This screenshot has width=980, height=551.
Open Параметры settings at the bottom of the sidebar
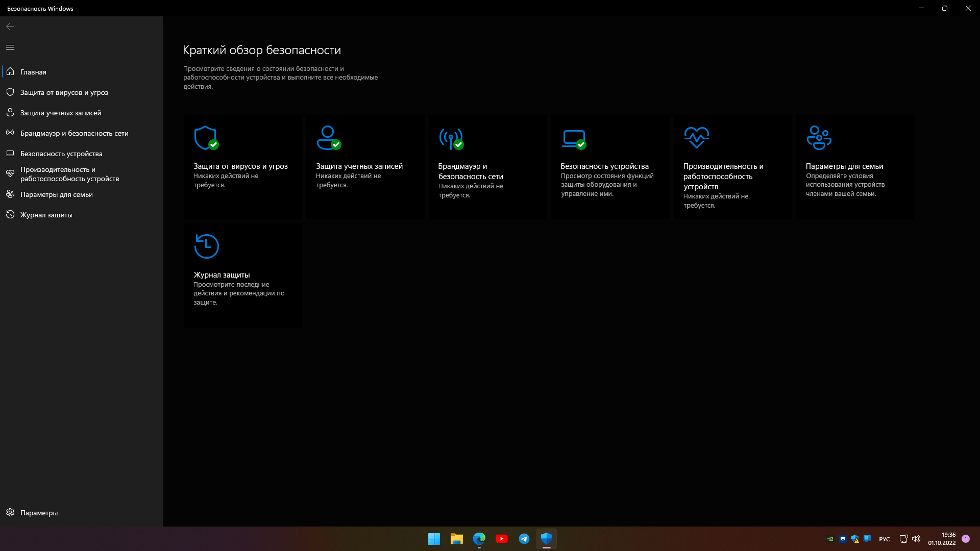click(39, 513)
